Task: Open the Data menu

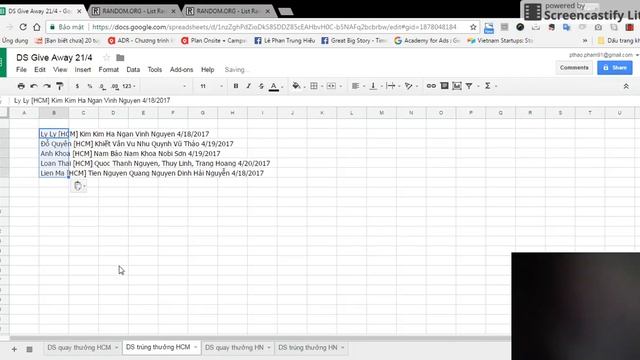Action: (x=133, y=70)
